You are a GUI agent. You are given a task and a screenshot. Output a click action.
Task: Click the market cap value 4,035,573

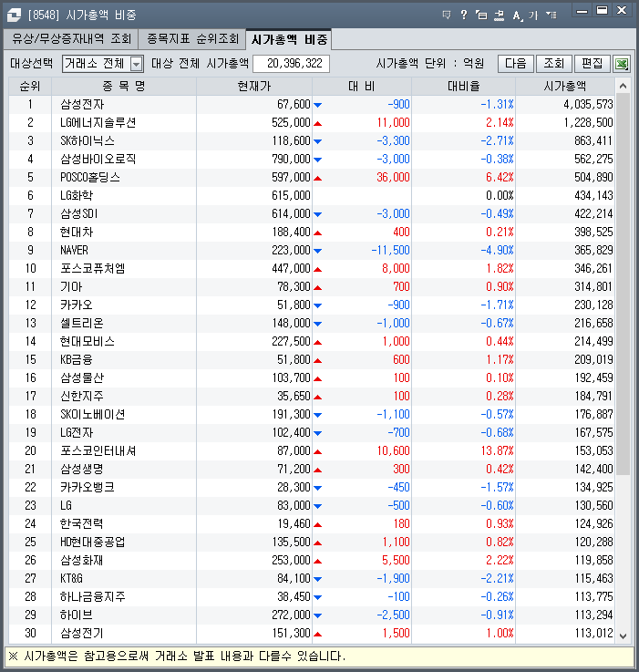pos(588,105)
